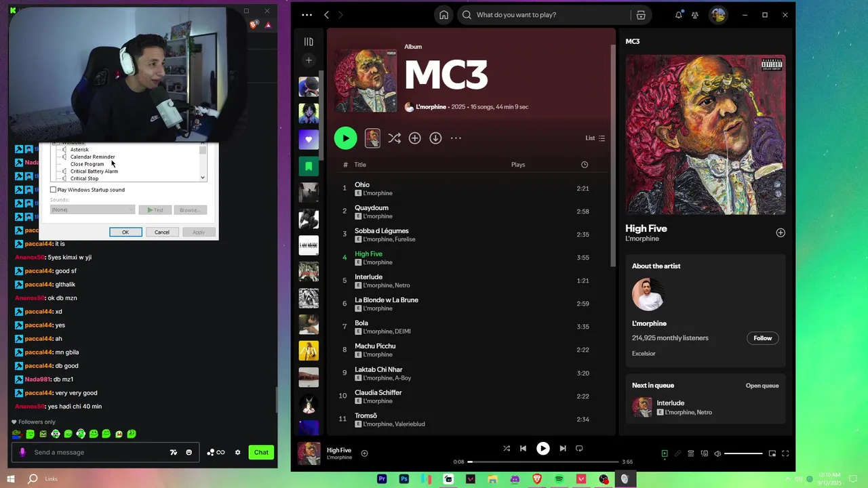Follow L'morphine artist
Viewport: 868px width, 488px height.
pyautogui.click(x=762, y=338)
